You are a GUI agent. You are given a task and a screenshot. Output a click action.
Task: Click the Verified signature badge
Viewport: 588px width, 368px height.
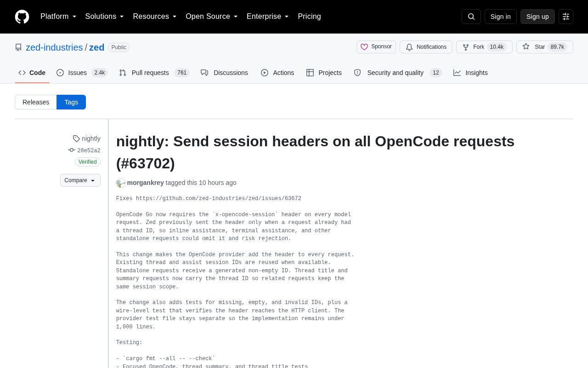(x=88, y=162)
